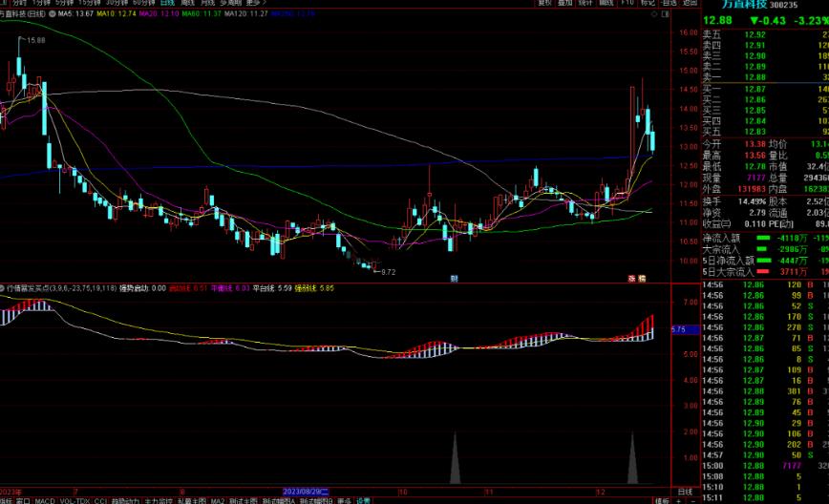Click the 15:00 12.88 7177 tick row
The image size is (829, 504).
click(x=766, y=466)
